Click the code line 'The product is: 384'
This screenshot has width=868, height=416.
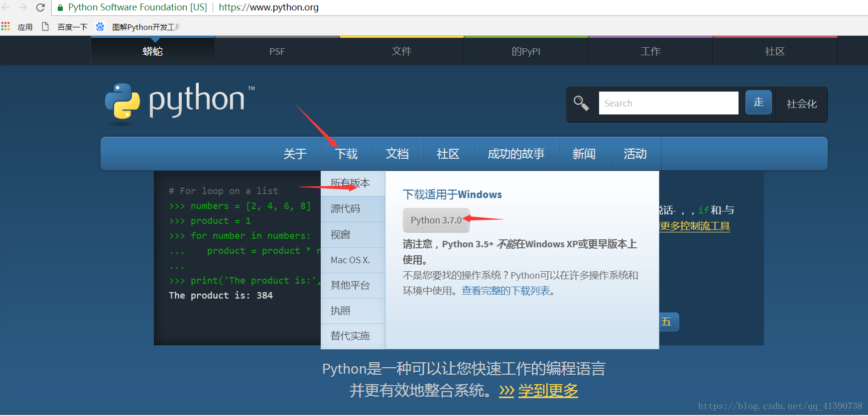point(221,296)
